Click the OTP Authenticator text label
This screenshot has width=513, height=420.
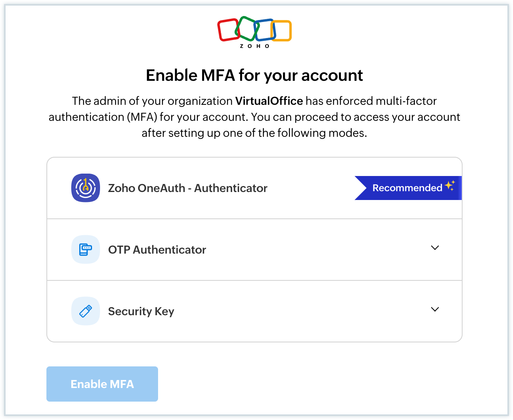(x=157, y=250)
